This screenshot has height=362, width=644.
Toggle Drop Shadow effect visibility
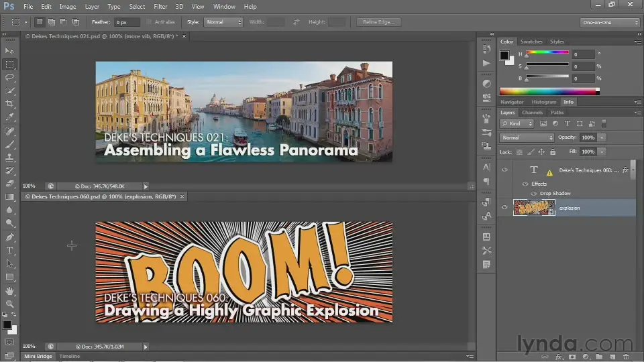(x=533, y=193)
